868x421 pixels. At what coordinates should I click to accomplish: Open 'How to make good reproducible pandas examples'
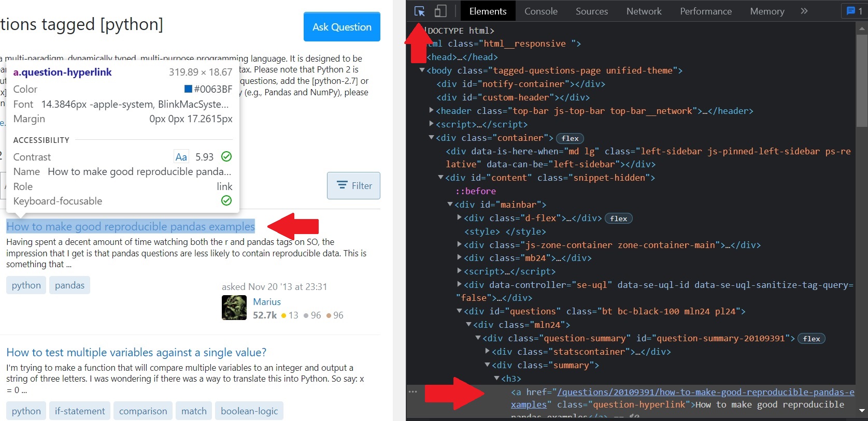click(x=131, y=226)
